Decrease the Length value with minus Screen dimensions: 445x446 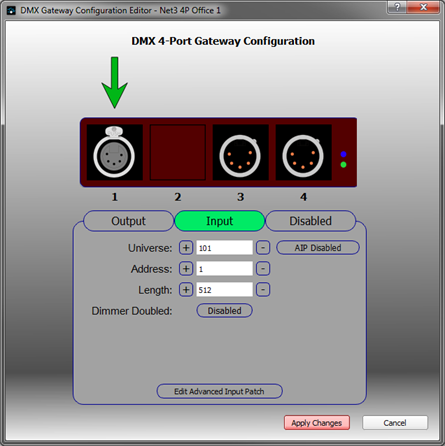click(263, 290)
